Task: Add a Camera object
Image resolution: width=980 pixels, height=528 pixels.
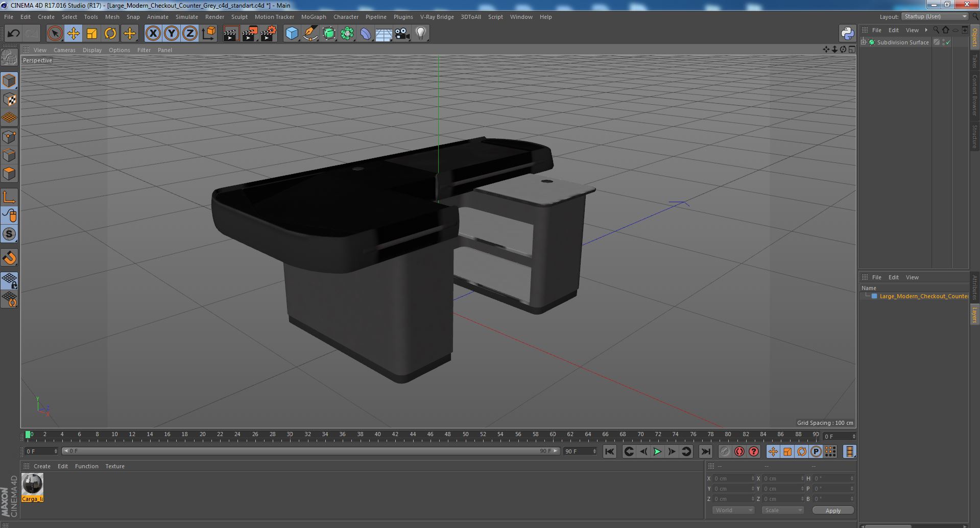Action: click(x=402, y=34)
